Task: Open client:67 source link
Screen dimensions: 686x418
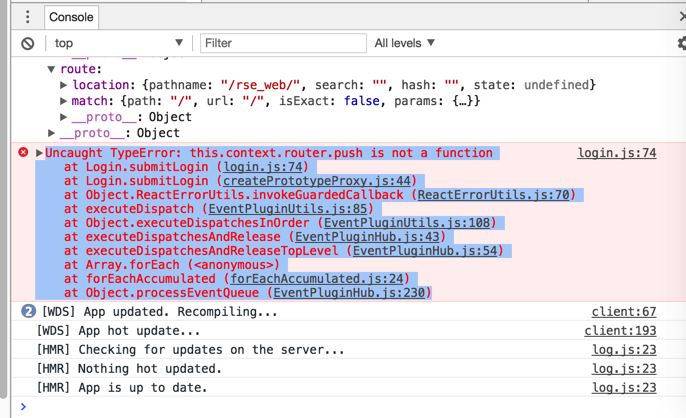Action: point(623,312)
